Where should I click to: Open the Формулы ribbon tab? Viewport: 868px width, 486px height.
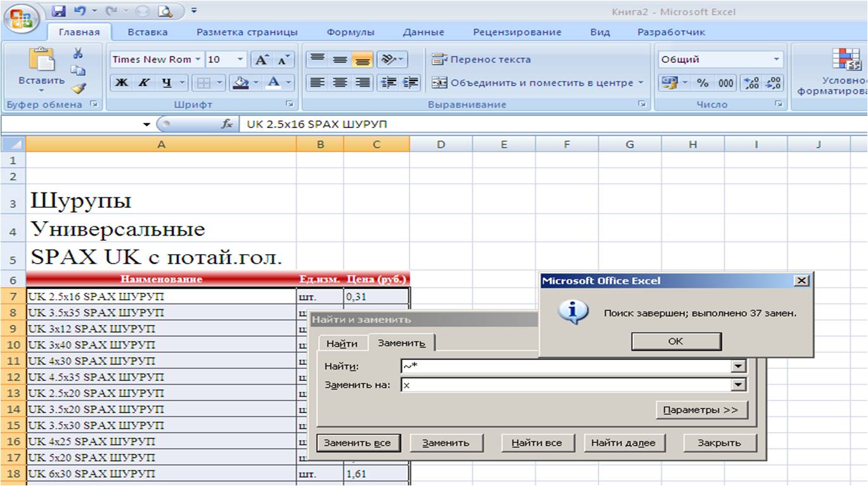[x=350, y=32]
